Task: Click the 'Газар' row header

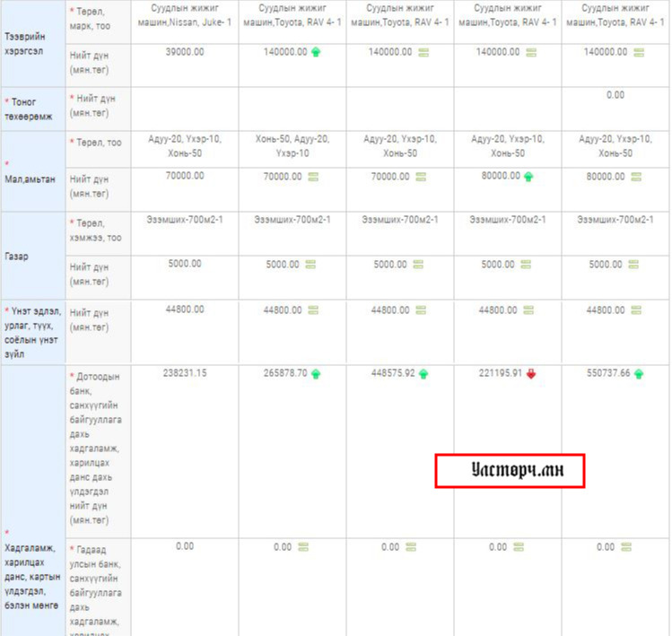Action: point(16,256)
